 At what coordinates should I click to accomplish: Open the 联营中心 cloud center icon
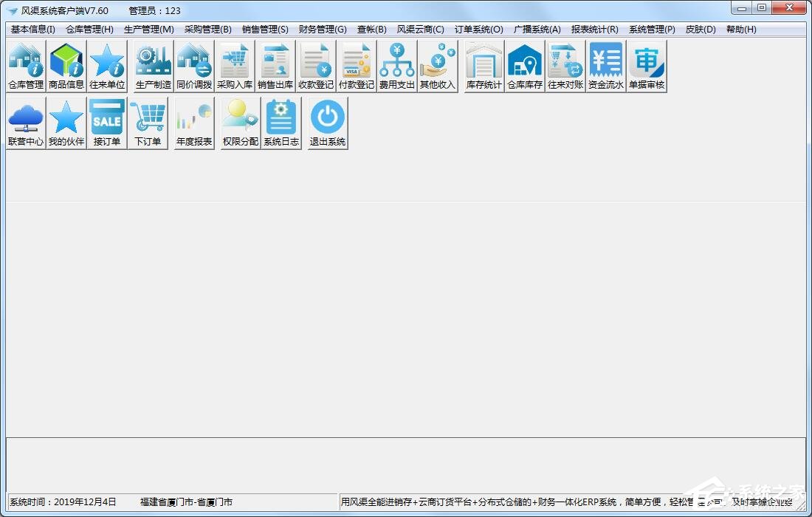pyautogui.click(x=26, y=123)
